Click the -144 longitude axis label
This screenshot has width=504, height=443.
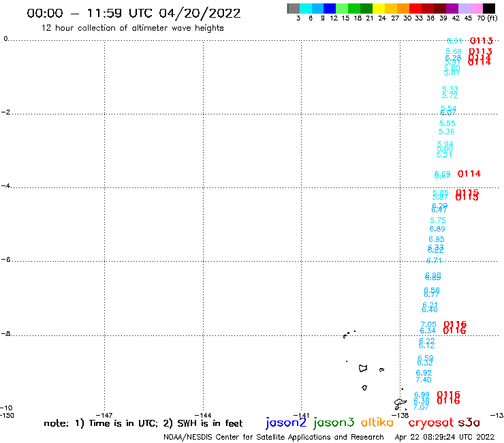point(203,415)
